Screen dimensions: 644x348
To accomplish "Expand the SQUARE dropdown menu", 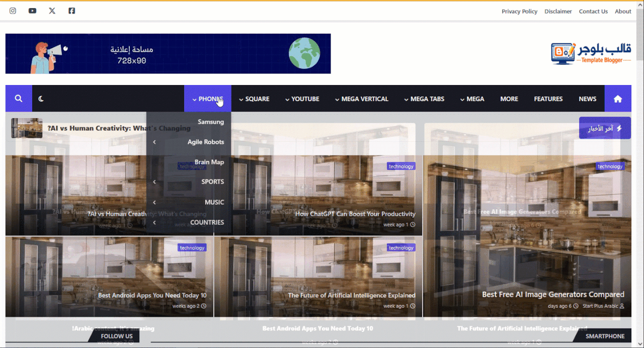I will pos(254,99).
